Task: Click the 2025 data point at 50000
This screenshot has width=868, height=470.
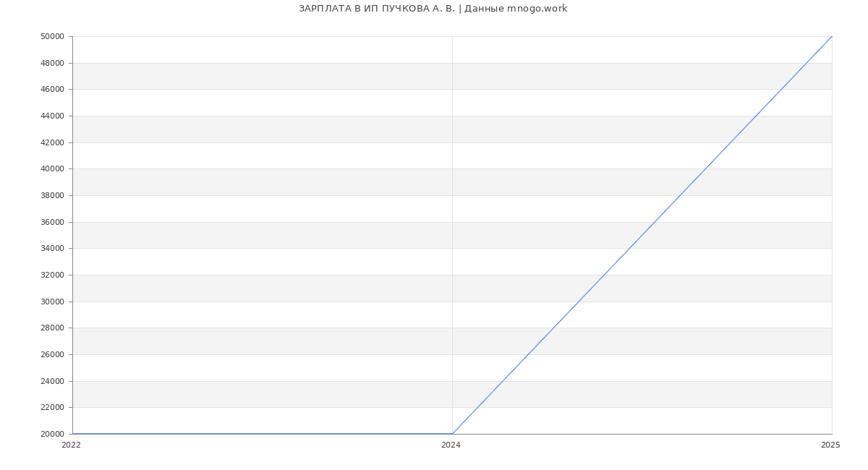Action: click(832, 36)
